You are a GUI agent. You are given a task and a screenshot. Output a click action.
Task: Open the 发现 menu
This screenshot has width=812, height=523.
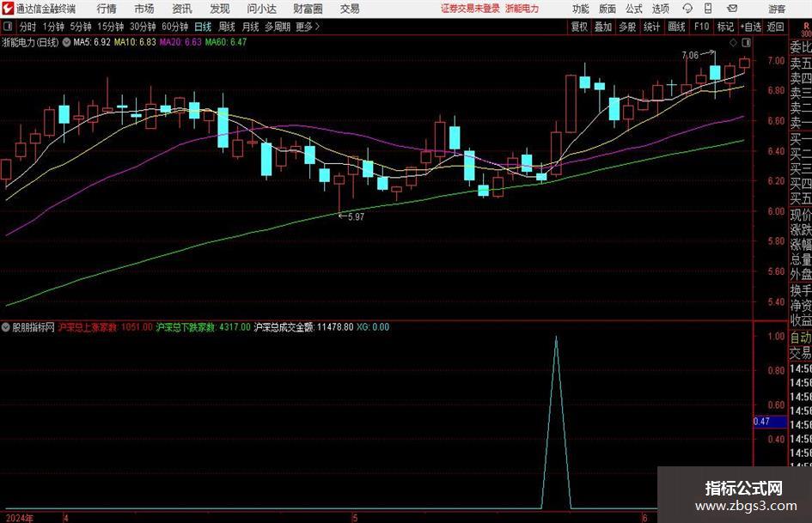[x=220, y=9]
